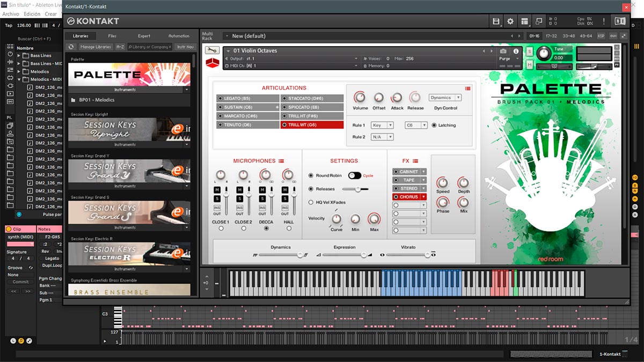Switch to the Automation tab
The height and width of the screenshot is (362, 644).
179,36
